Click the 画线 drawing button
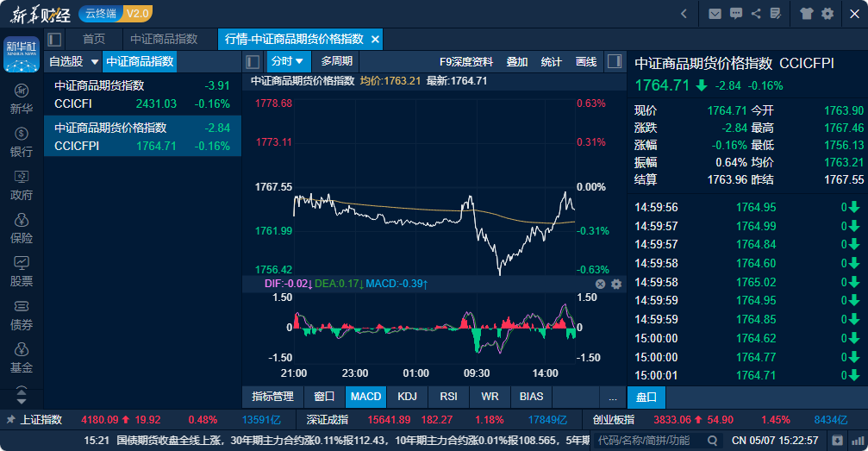 [585, 61]
